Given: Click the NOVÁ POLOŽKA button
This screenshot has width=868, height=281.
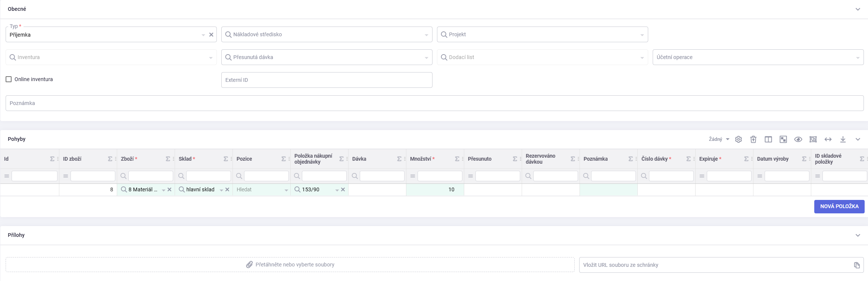Looking at the screenshot, I should tap(839, 206).
